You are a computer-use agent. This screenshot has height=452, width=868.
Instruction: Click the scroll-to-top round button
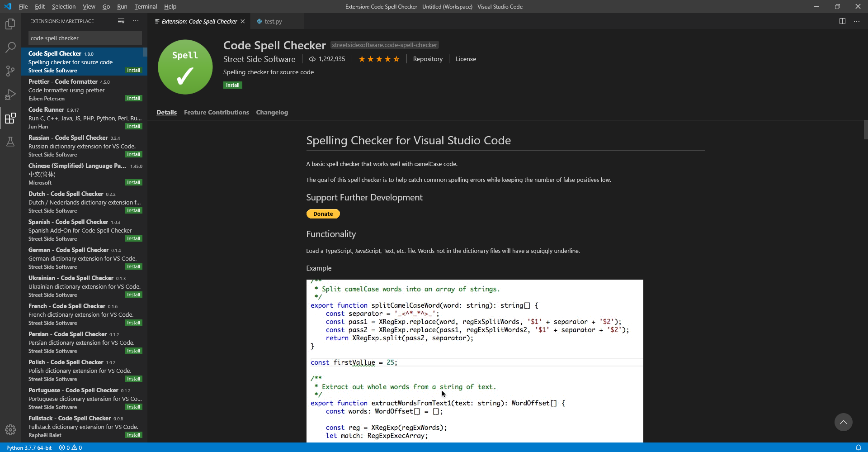tap(843, 422)
